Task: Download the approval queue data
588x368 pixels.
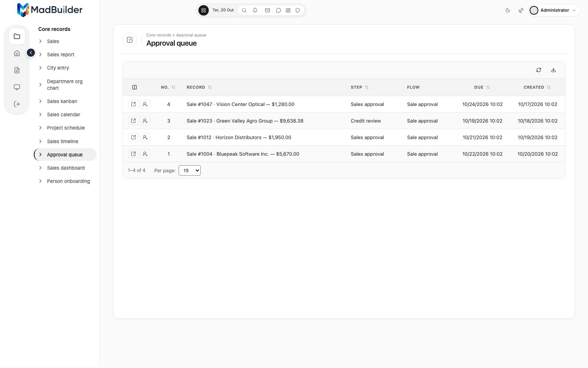Action: pyautogui.click(x=553, y=70)
